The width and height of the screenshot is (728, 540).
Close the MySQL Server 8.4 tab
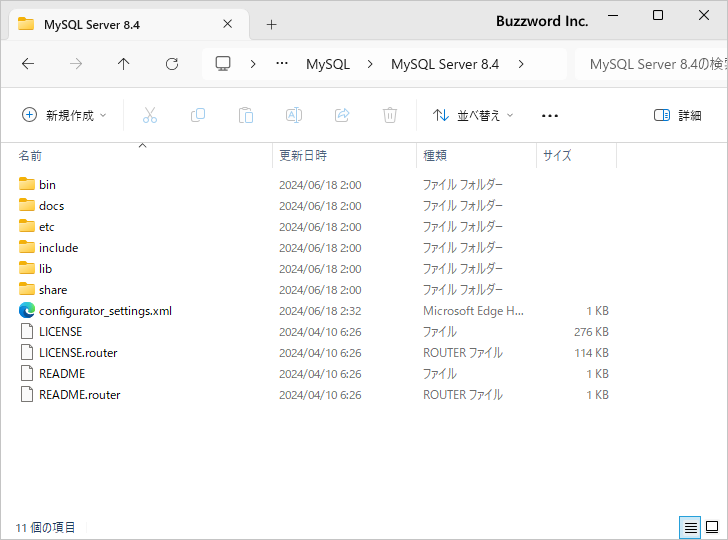(x=228, y=24)
